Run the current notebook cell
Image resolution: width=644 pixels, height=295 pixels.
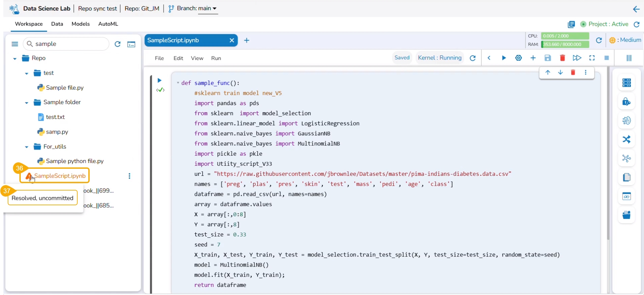[x=503, y=58]
